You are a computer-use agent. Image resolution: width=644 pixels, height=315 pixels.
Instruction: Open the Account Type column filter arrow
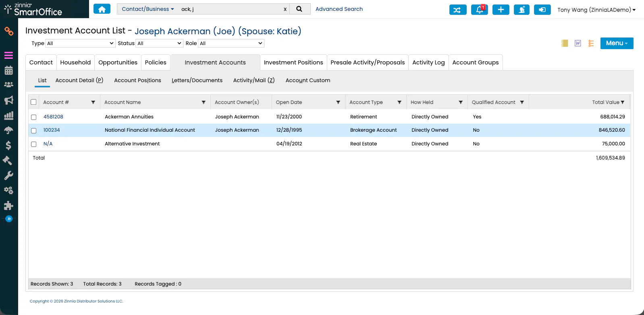(399, 102)
